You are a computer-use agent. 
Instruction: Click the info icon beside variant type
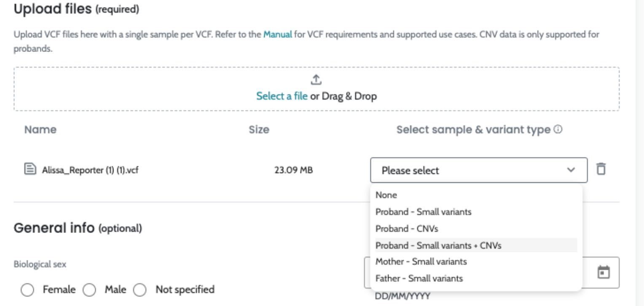pos(558,130)
